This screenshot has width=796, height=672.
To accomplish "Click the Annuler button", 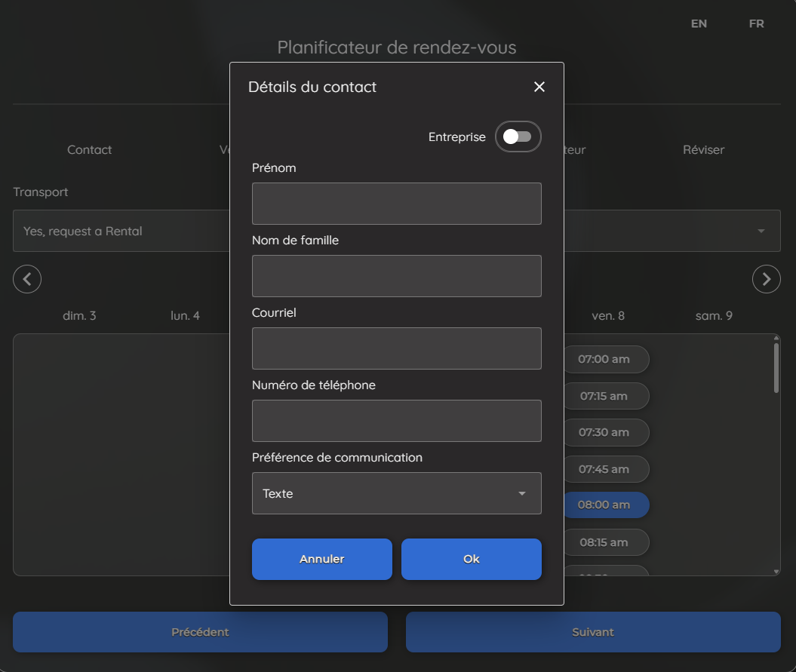I will [321, 559].
